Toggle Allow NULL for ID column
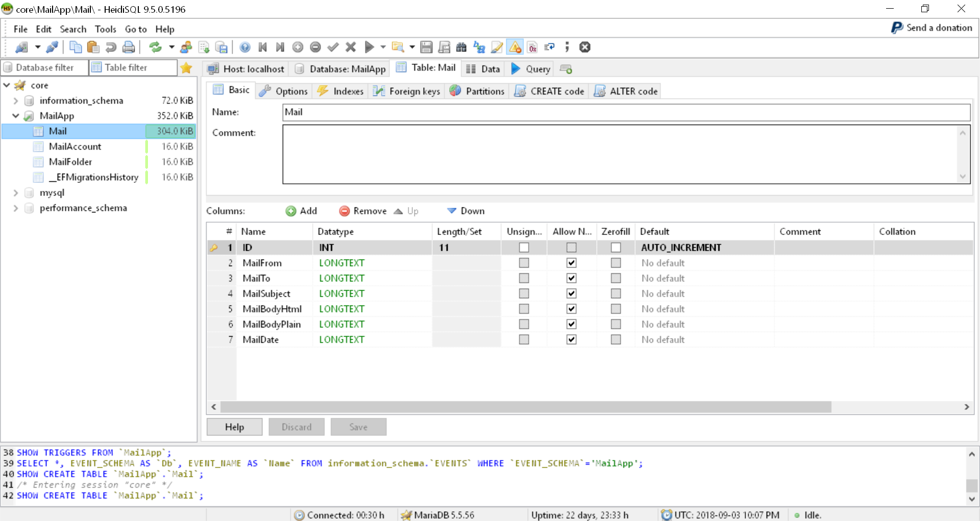 571,248
